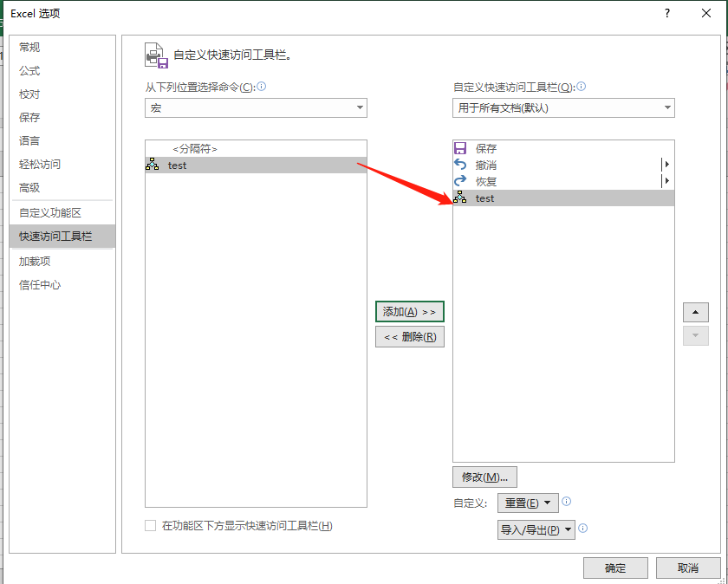Select the test macro in the left list
Image resolution: width=728 pixels, height=584 pixels.
click(177, 165)
